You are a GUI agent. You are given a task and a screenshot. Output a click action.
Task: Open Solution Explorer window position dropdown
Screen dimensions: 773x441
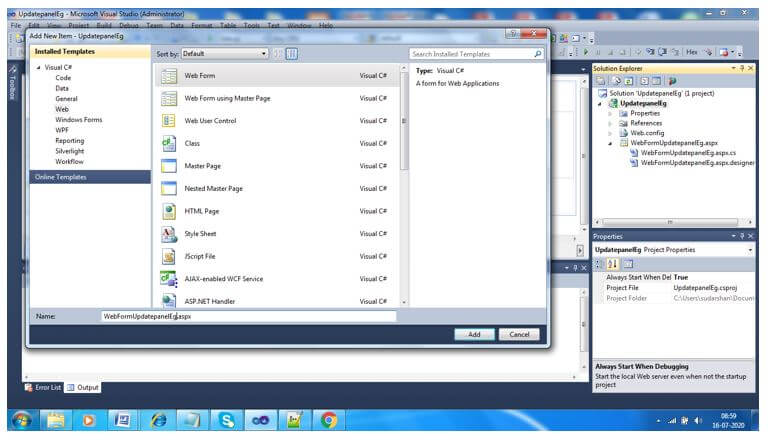[x=734, y=68]
